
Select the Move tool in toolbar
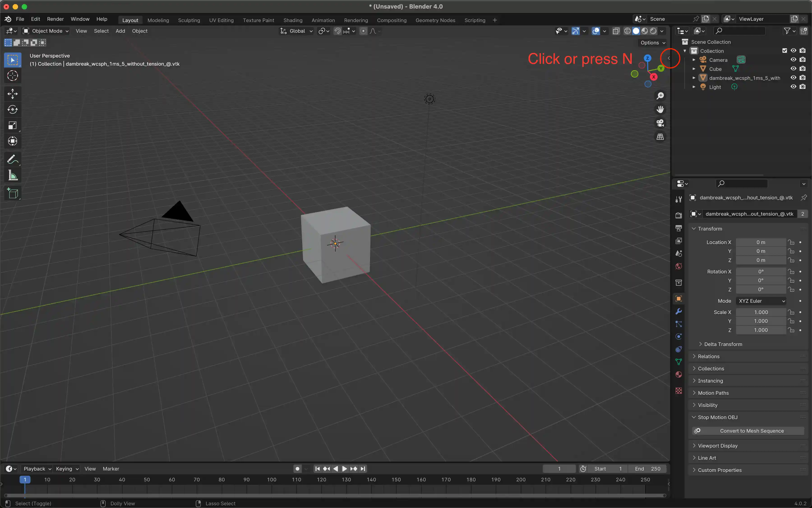click(x=12, y=94)
